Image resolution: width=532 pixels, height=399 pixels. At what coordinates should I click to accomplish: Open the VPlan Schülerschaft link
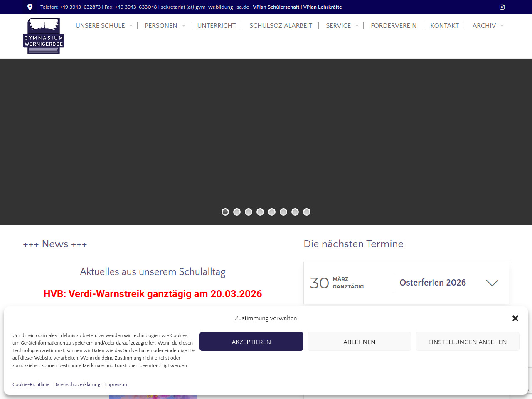pos(276,7)
